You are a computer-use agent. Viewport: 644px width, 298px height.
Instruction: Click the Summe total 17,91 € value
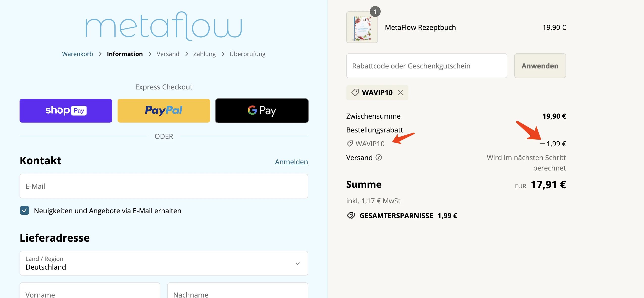click(x=548, y=185)
